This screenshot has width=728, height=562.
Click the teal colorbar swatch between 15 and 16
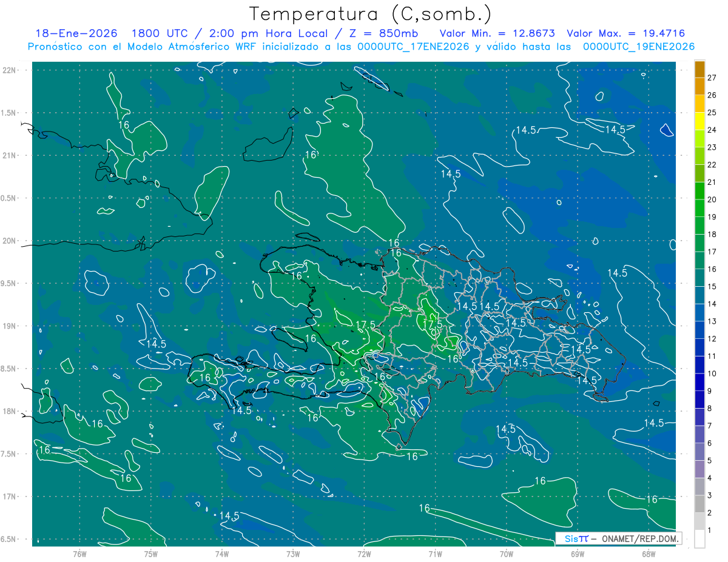tap(699, 278)
